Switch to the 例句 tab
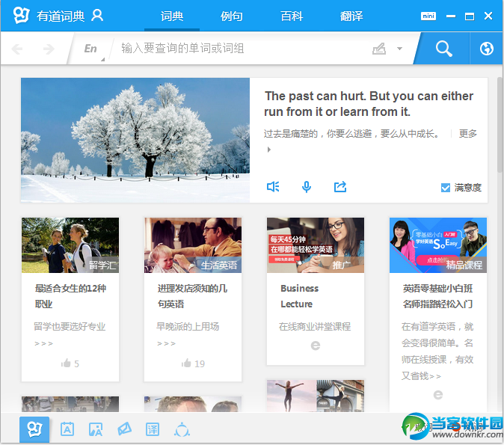Image resolution: width=504 pixels, height=445 pixels. (231, 16)
